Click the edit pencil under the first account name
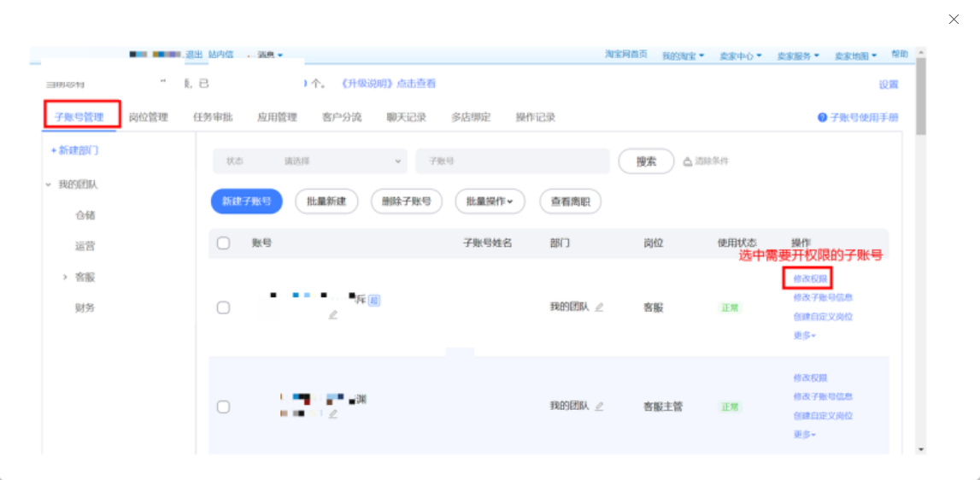980x480 pixels. point(333,315)
